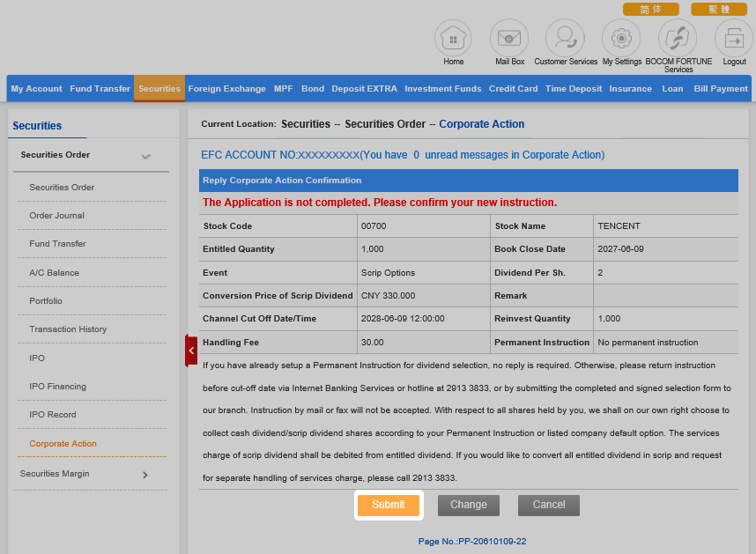This screenshot has width=756, height=554.
Task: Click the Logout icon
Action: 734,39
